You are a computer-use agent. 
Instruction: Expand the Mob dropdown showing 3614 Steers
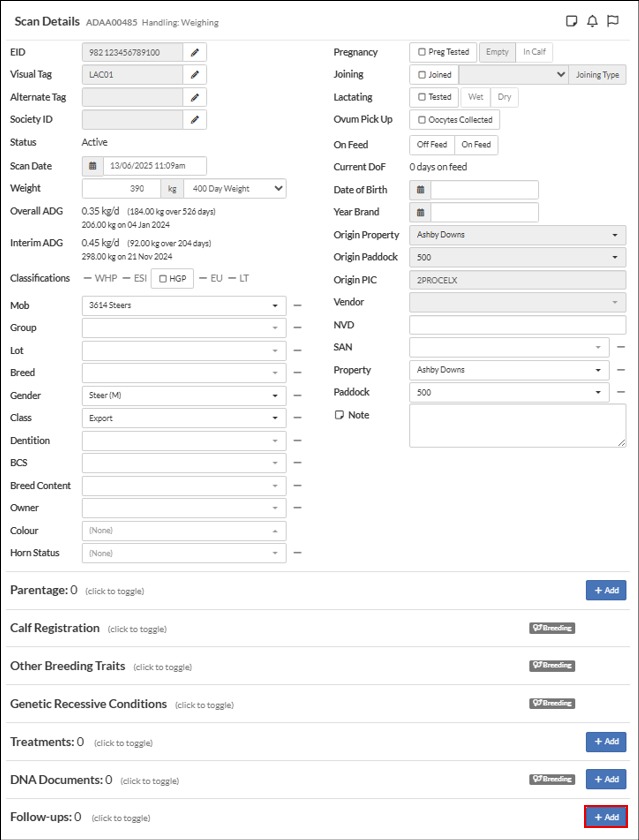[x=183, y=305]
